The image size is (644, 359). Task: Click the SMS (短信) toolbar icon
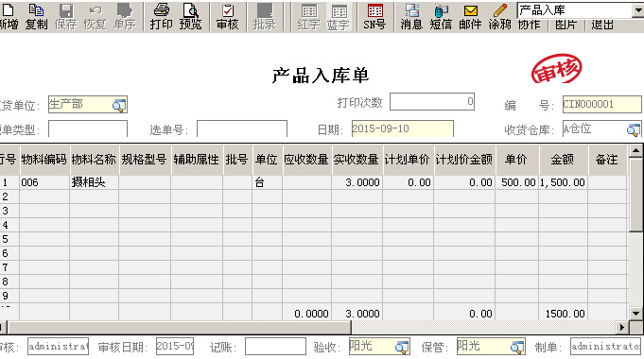pyautogui.click(x=441, y=16)
